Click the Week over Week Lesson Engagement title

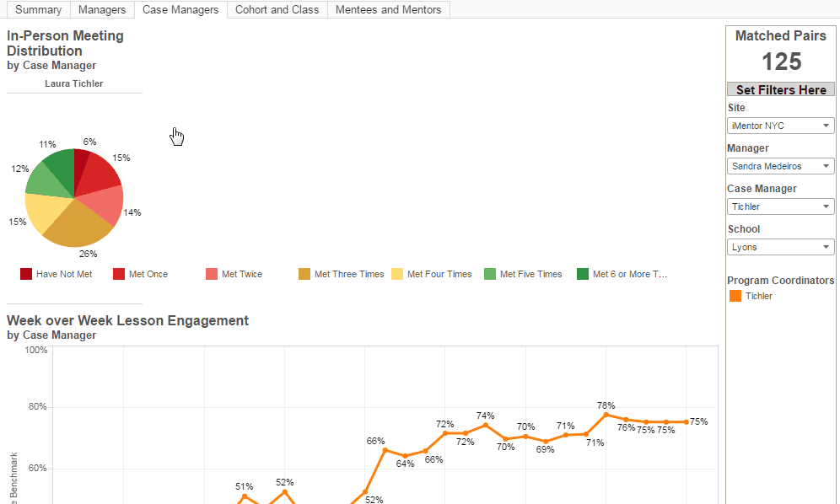127,320
